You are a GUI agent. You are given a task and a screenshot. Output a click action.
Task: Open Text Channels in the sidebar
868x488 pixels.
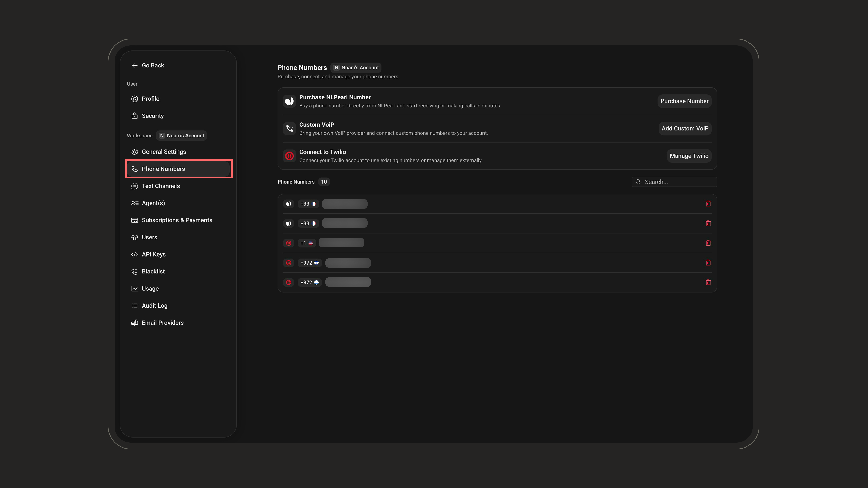(178, 186)
